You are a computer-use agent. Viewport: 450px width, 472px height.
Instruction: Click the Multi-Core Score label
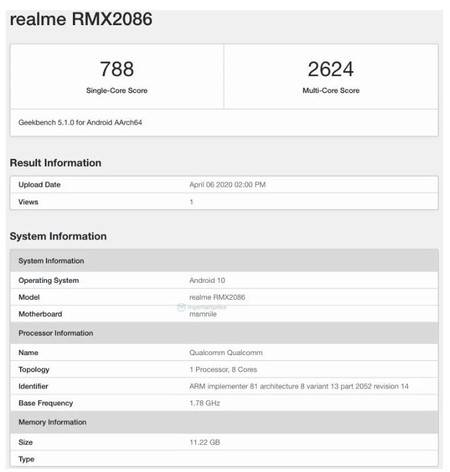[x=331, y=90]
